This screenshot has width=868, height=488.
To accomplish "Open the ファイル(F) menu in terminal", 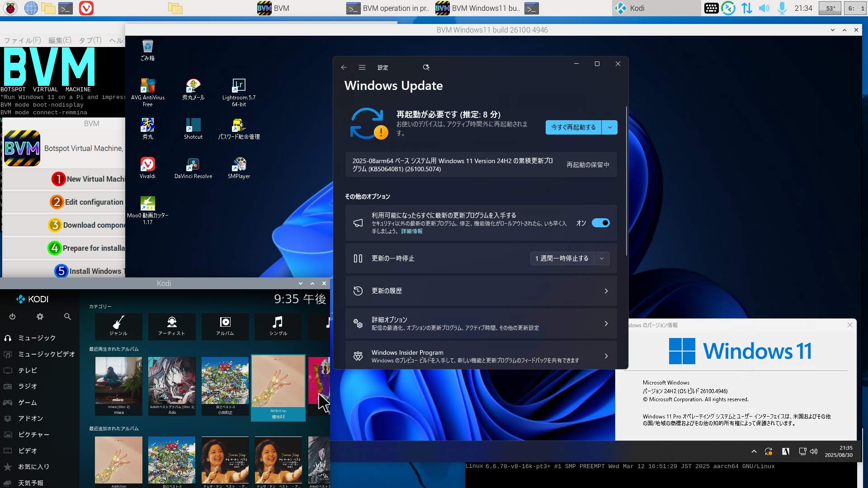I will pos(23,40).
